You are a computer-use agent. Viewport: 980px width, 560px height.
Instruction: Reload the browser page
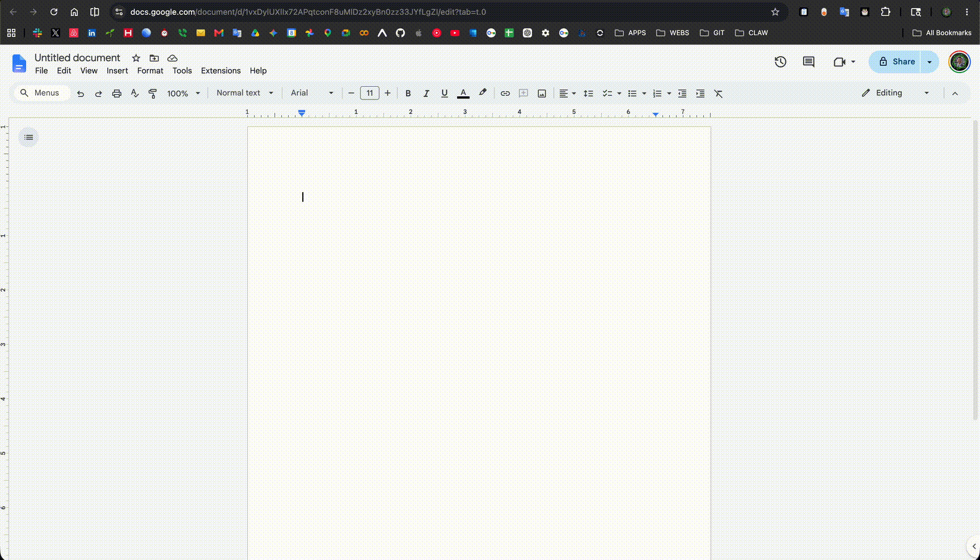coord(54,12)
